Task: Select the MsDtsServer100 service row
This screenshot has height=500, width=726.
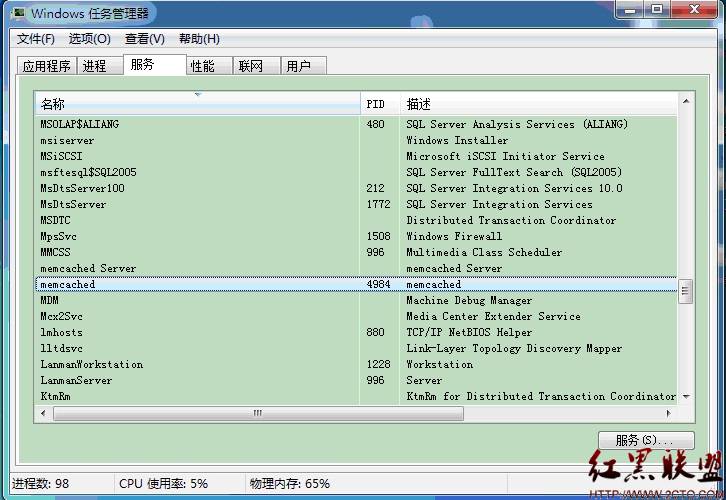Action: pyautogui.click(x=356, y=188)
